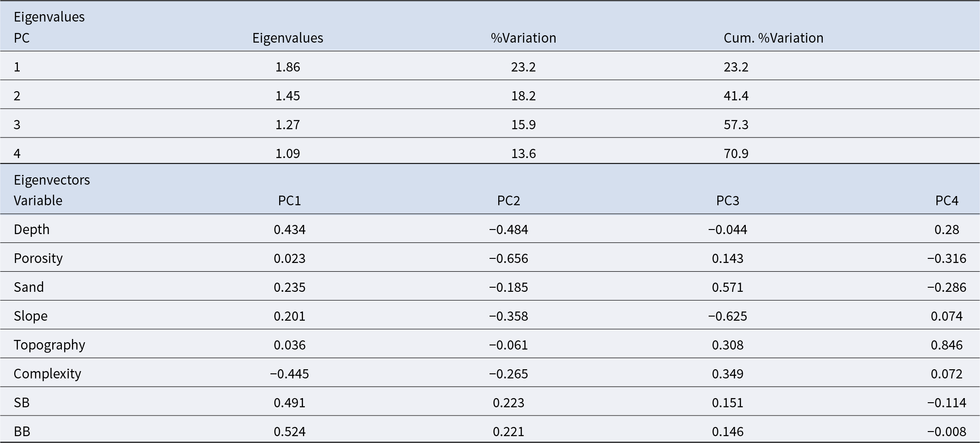This screenshot has height=443, width=980.
Task: Click the Complexity row label
Action: pos(47,374)
